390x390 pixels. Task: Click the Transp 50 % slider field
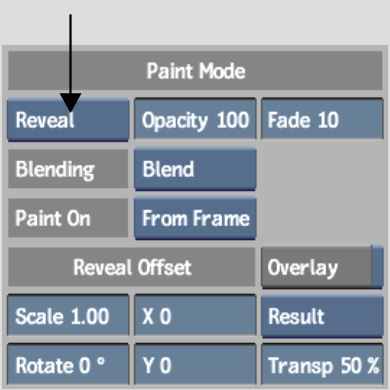click(x=322, y=364)
